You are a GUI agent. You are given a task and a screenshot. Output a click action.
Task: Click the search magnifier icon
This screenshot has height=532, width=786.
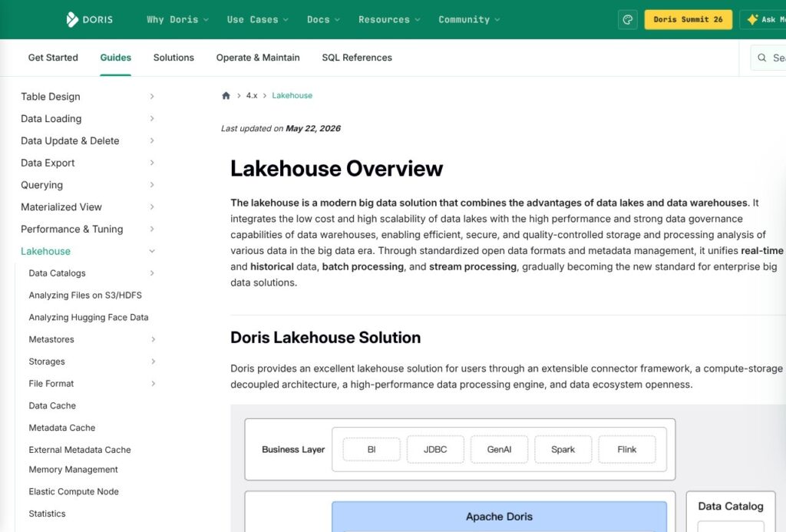762,58
